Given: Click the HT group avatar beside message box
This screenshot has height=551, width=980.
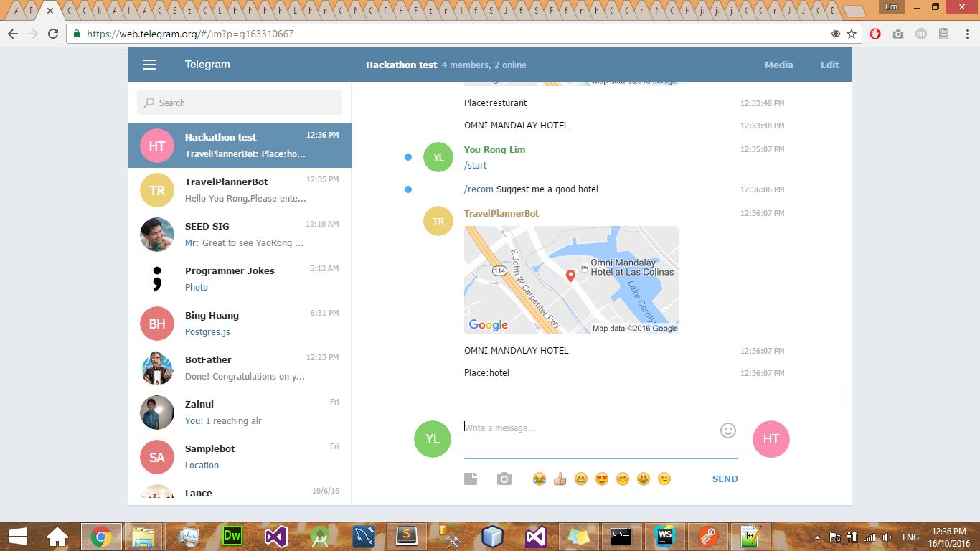Looking at the screenshot, I should coord(771,439).
